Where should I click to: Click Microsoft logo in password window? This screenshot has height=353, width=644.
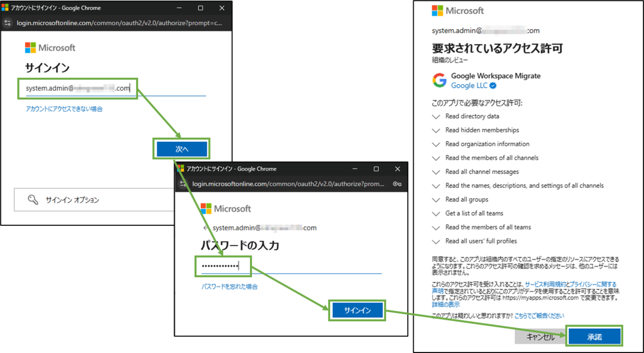pos(225,208)
